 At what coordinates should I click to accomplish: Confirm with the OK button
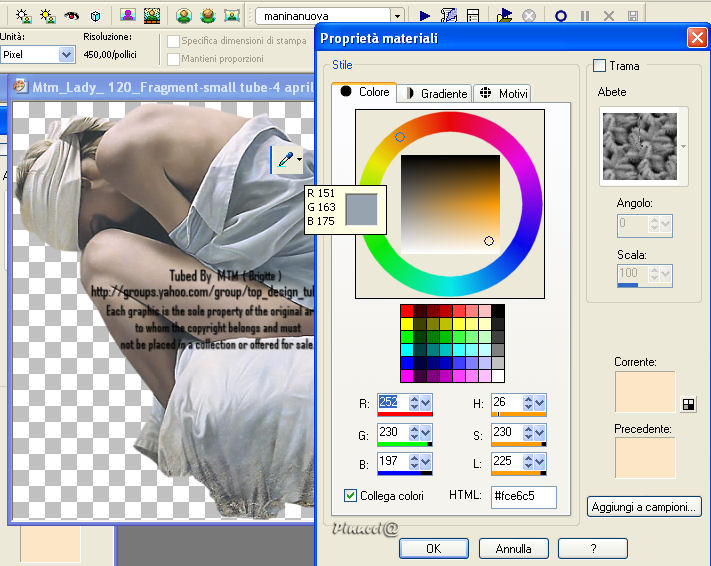click(x=433, y=548)
